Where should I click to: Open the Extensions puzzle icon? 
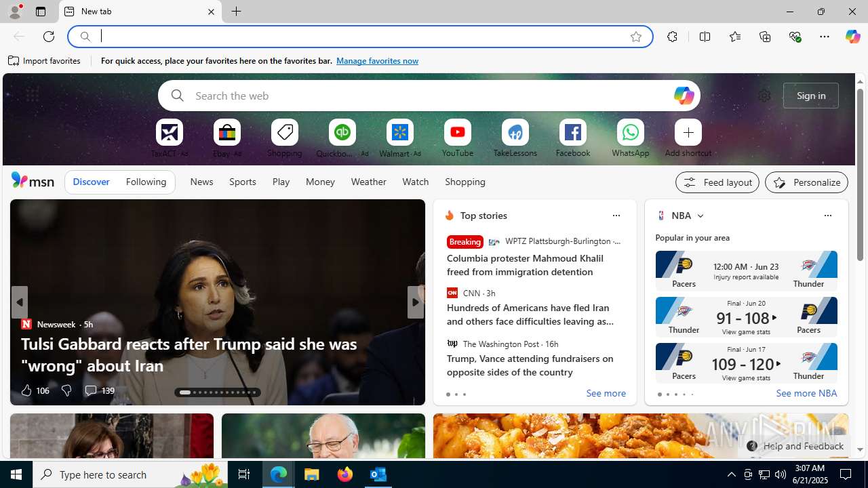pos(672,37)
